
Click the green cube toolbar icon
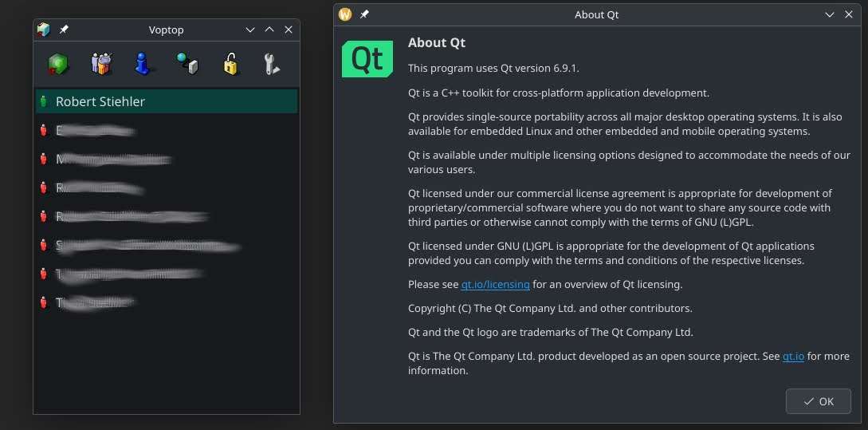click(x=57, y=64)
